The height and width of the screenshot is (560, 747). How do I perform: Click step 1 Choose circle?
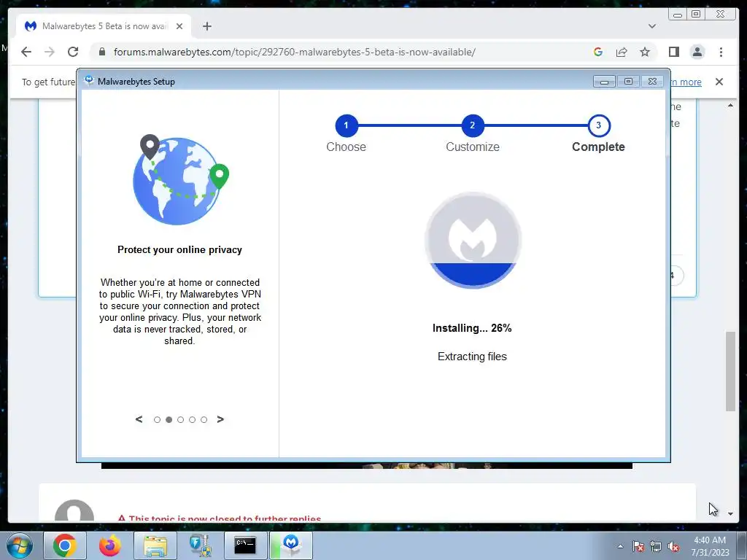[346, 125]
